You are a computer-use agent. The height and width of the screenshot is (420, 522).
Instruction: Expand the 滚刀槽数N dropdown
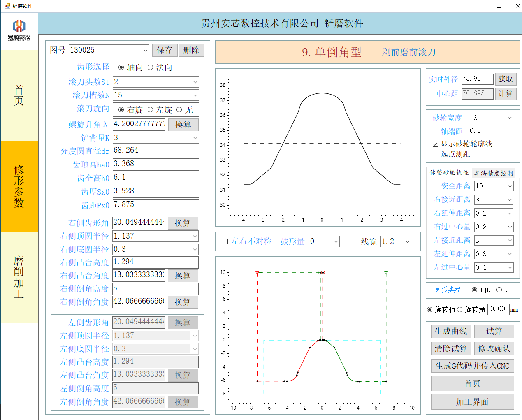[195, 95]
